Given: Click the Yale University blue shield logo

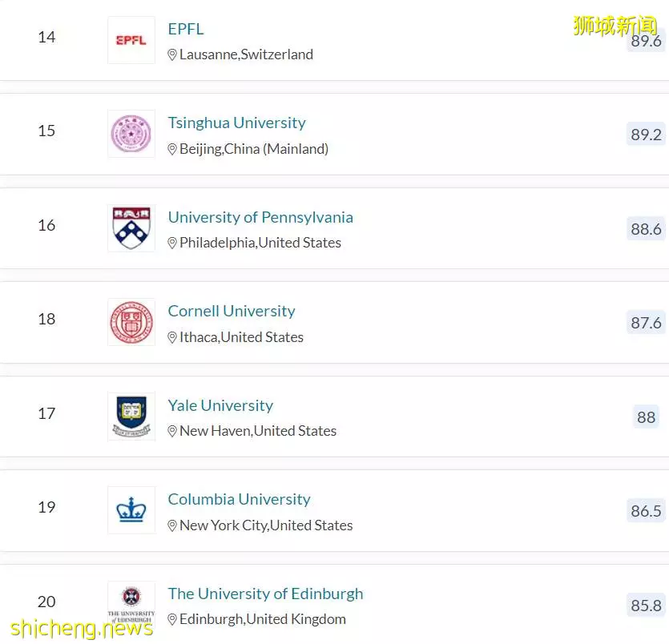Looking at the screenshot, I should click(131, 417).
